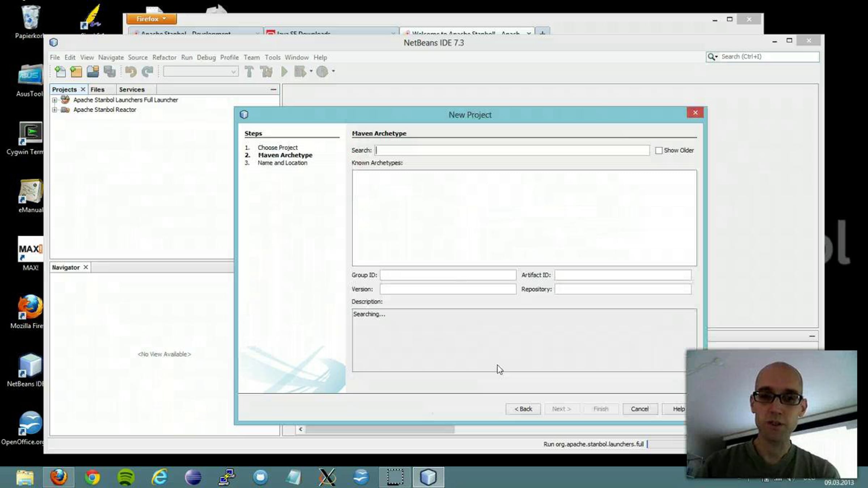Click the horizontal scrollbar below the editor area
868x488 pixels.
click(x=380, y=429)
